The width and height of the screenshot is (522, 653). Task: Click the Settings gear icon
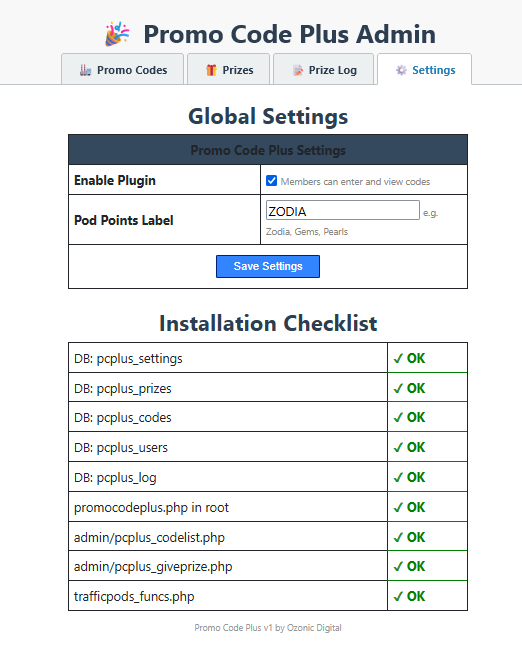[x=401, y=70]
